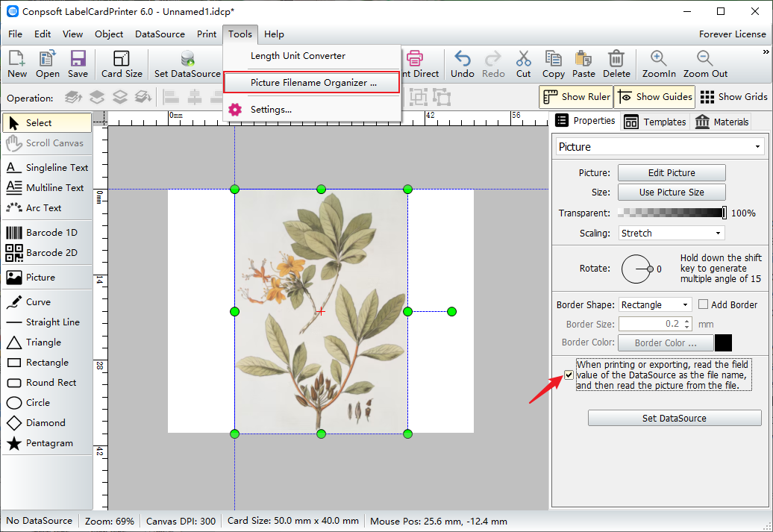Pick the Multiline Text tool

point(47,188)
